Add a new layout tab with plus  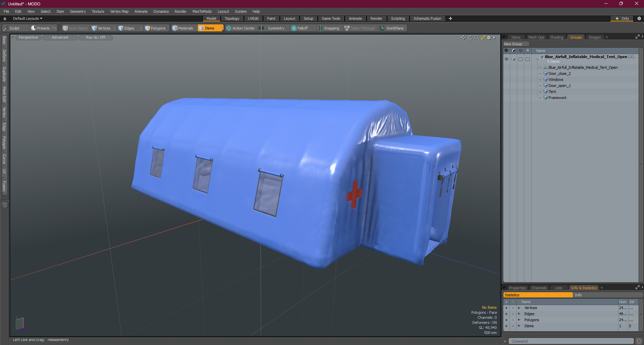450,18
